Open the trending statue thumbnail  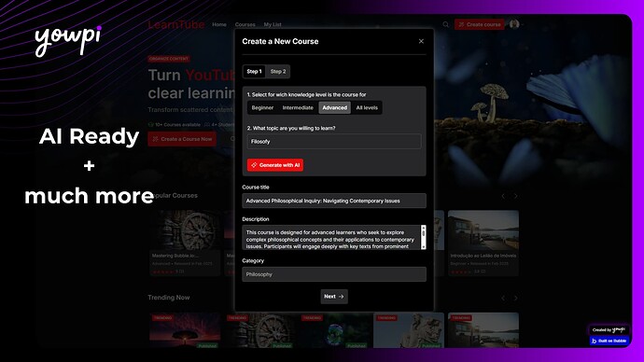pos(409,330)
